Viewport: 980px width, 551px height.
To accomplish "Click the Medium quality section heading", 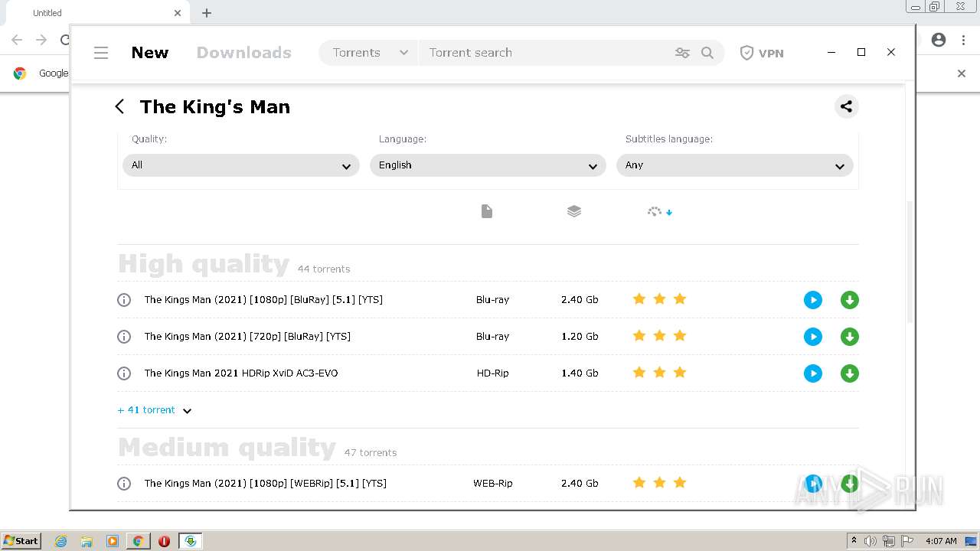I will point(227,448).
